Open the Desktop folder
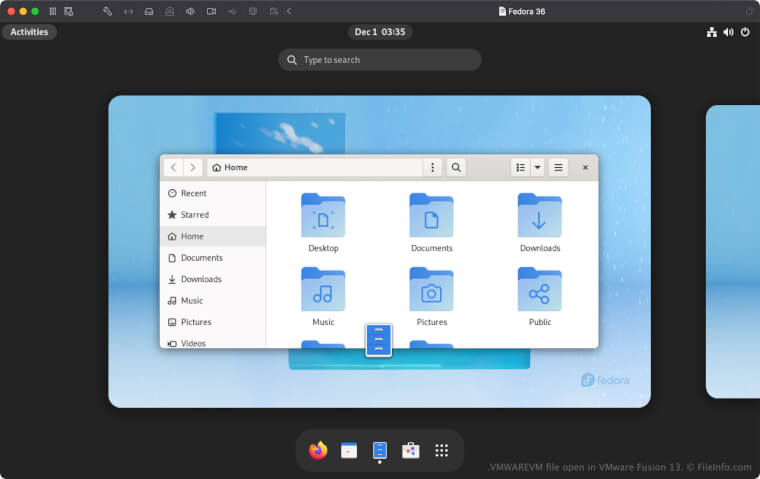Viewport: 760px width, 479px height. 323,216
